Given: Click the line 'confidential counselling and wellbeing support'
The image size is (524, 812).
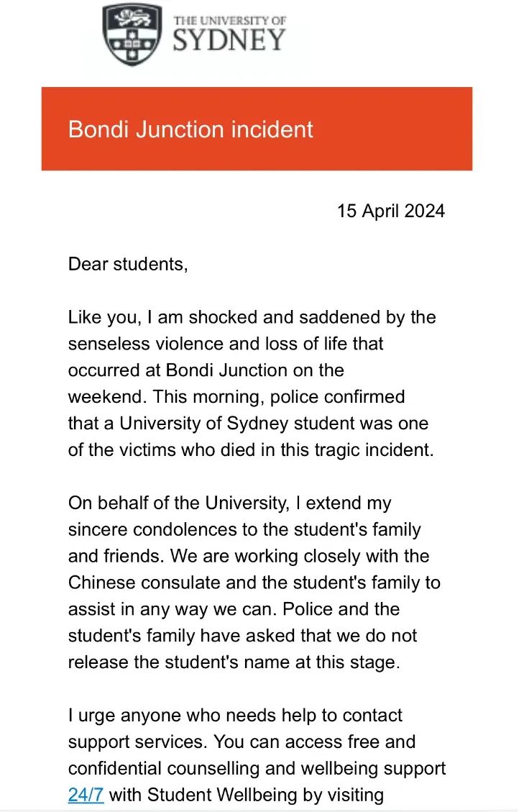Looking at the screenshot, I should click(257, 769).
